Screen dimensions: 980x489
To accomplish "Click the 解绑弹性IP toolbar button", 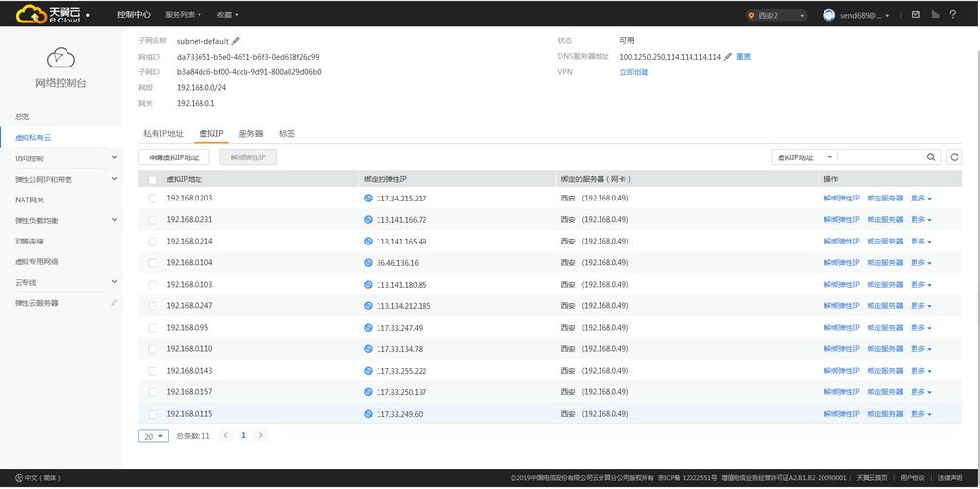I will coord(248,157).
